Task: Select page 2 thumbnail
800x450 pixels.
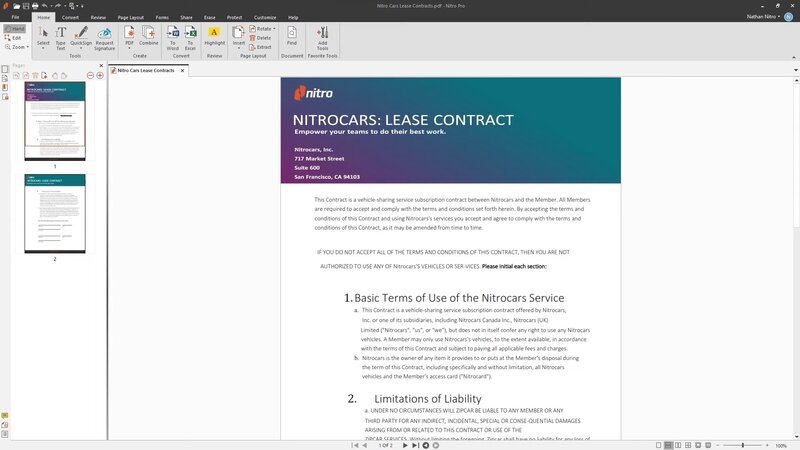Action: point(55,213)
